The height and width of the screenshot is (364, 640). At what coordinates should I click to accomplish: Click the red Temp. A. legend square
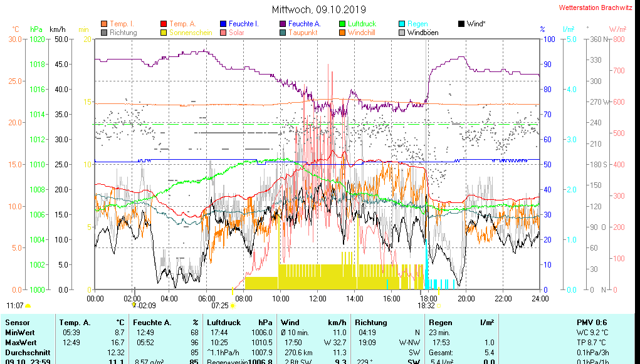pyautogui.click(x=164, y=24)
